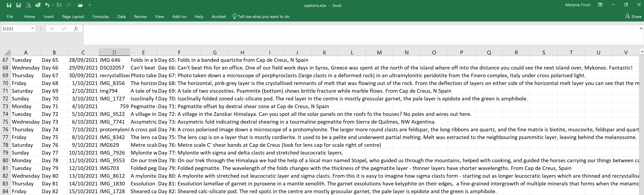The height and width of the screenshot is (195, 644).
Task: Click the cell containing 759
Action: [114, 106]
